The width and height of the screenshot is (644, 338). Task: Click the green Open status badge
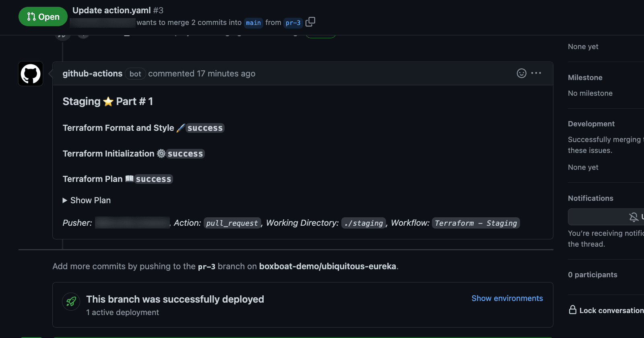click(x=43, y=16)
